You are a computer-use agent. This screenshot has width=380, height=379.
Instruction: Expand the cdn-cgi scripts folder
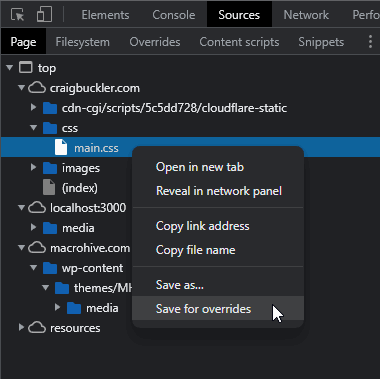pos(33,108)
